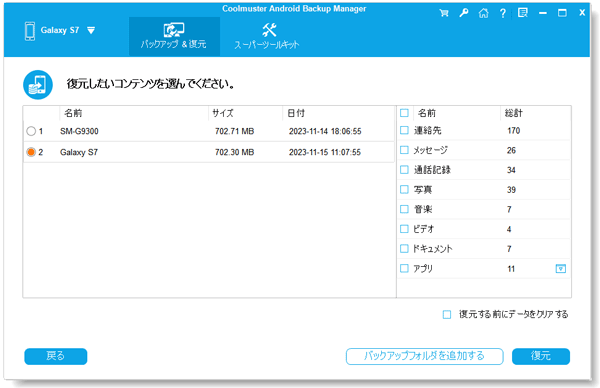Click バックアップフォルダを追加する button
600x388 pixels.
tap(424, 356)
